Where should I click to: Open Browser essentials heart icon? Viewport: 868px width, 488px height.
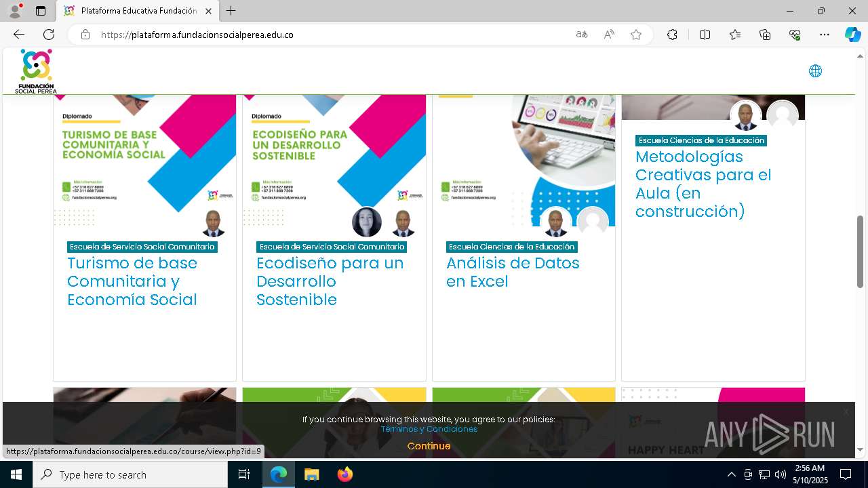[x=795, y=35]
